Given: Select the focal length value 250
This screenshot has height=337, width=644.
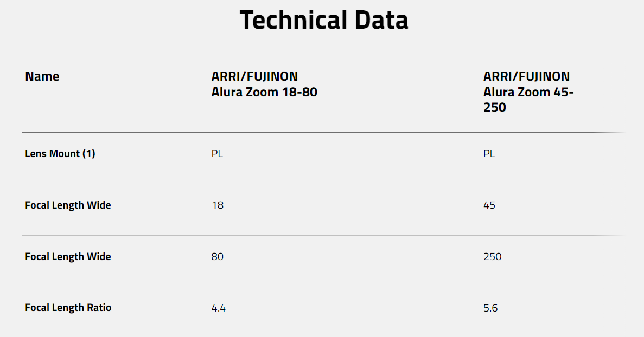Looking at the screenshot, I should tap(492, 257).
